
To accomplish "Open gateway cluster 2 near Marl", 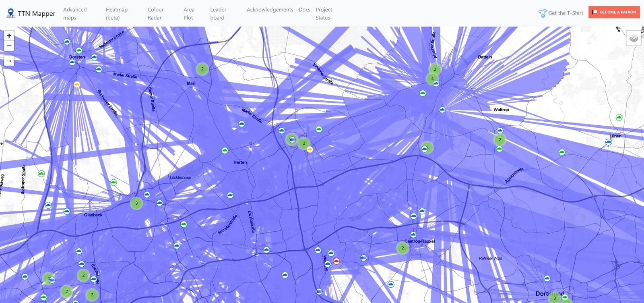I will click(x=202, y=69).
